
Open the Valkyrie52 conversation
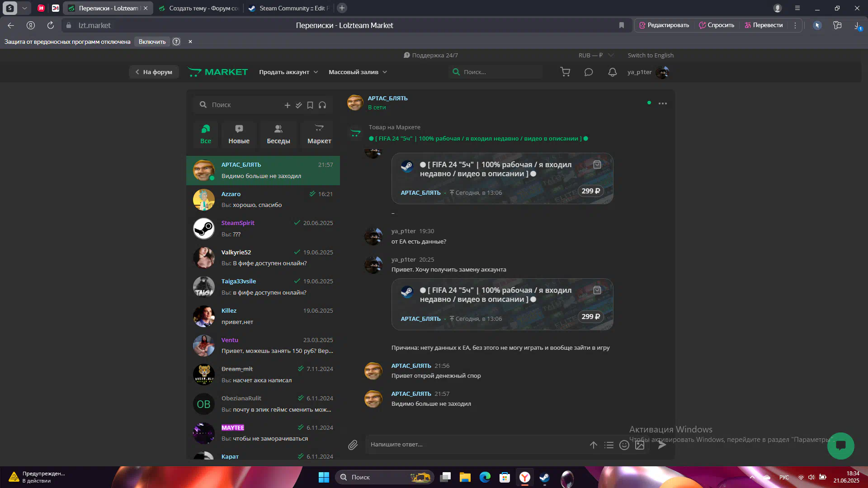[x=263, y=258]
